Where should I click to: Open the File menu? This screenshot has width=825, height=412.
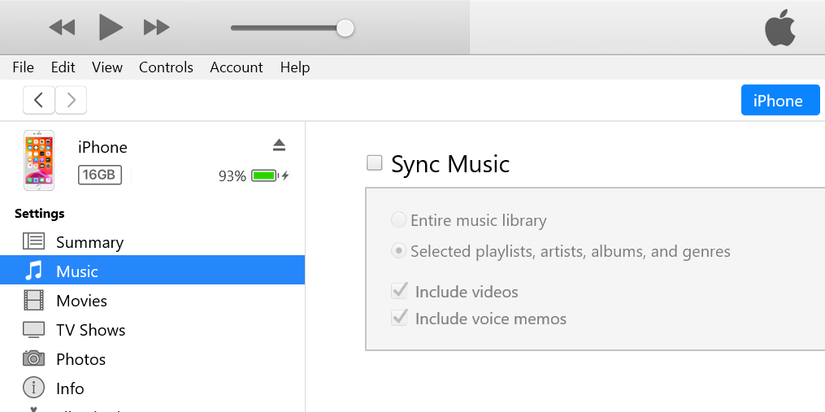(x=23, y=67)
